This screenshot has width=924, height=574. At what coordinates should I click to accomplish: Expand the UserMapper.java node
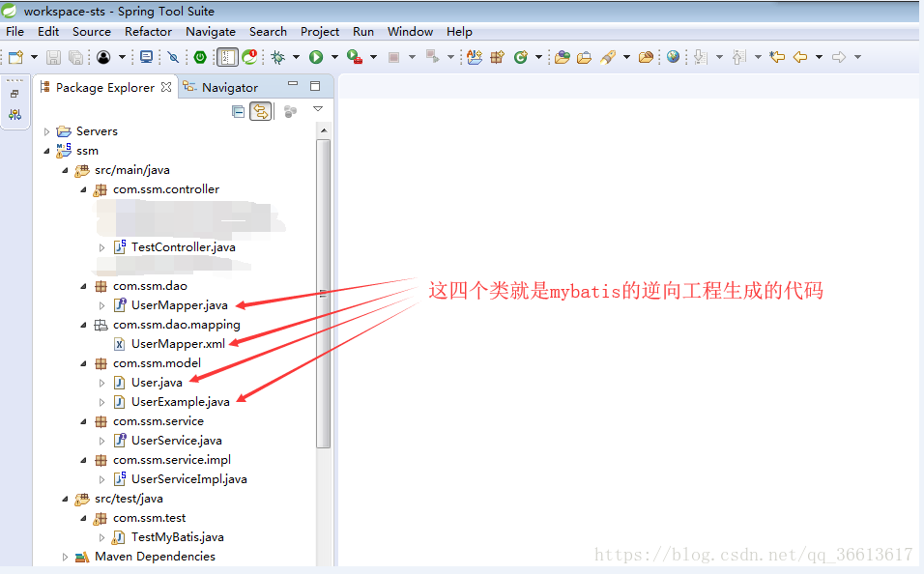[x=101, y=306]
